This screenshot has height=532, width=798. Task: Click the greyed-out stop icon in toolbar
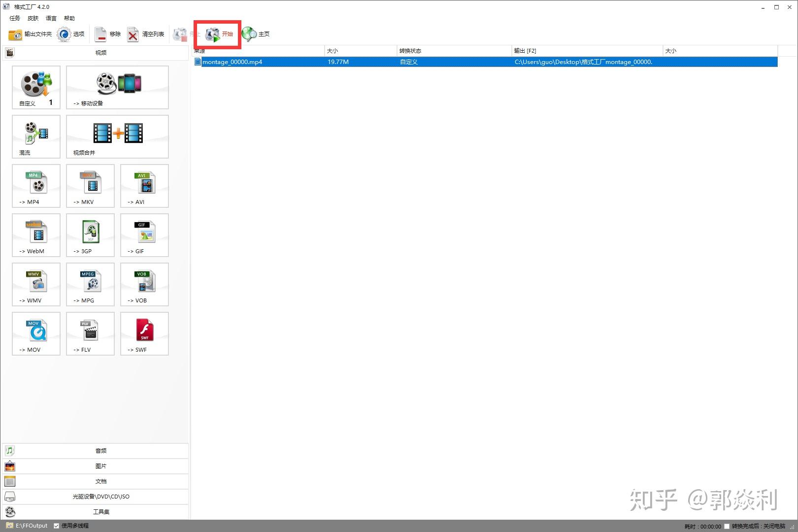tap(180, 34)
